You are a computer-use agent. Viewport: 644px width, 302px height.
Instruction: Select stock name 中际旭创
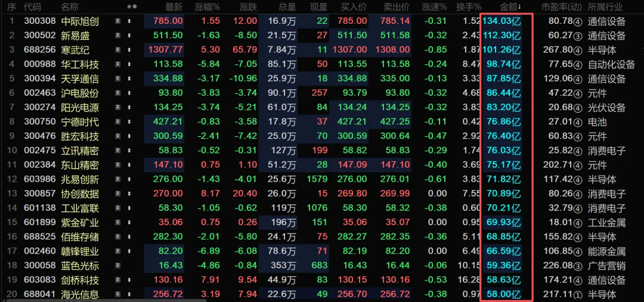[x=80, y=21]
